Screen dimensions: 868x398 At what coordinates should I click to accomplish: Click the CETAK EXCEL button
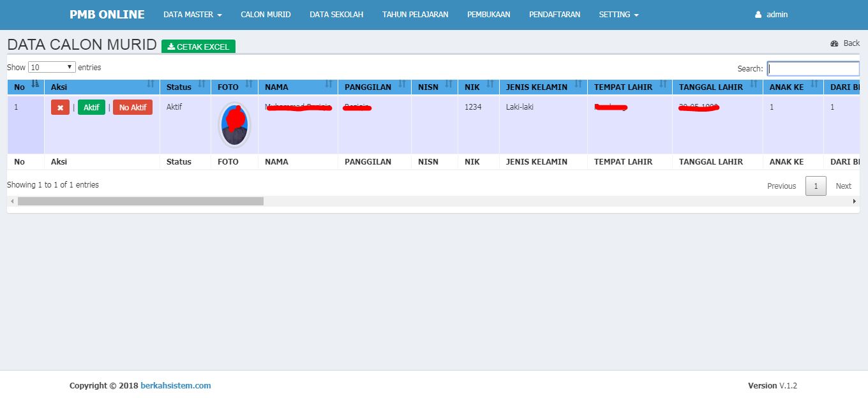(x=198, y=47)
